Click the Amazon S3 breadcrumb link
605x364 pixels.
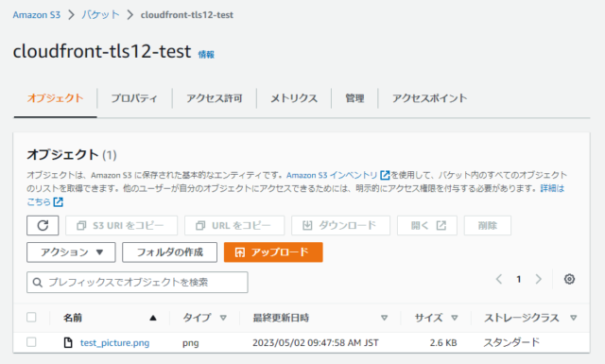[x=37, y=15]
